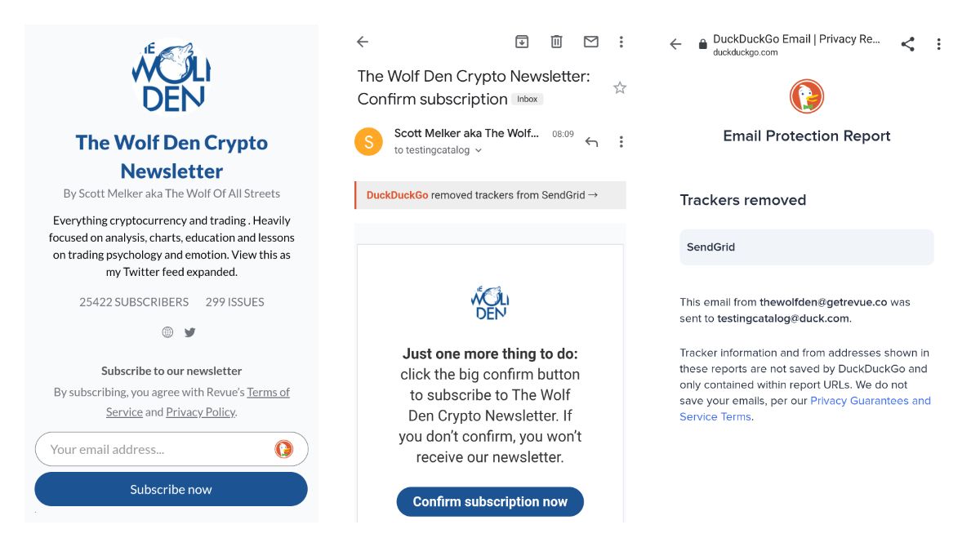Star the subscription confirmation email
The image size is (980, 547).
[x=619, y=87]
